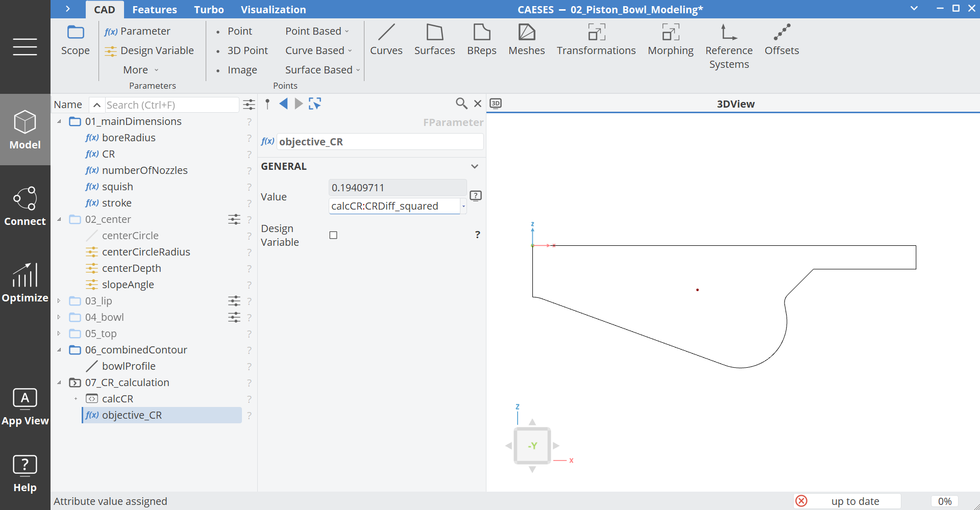
Task: Open the Reference Systems menu
Action: coord(729,46)
